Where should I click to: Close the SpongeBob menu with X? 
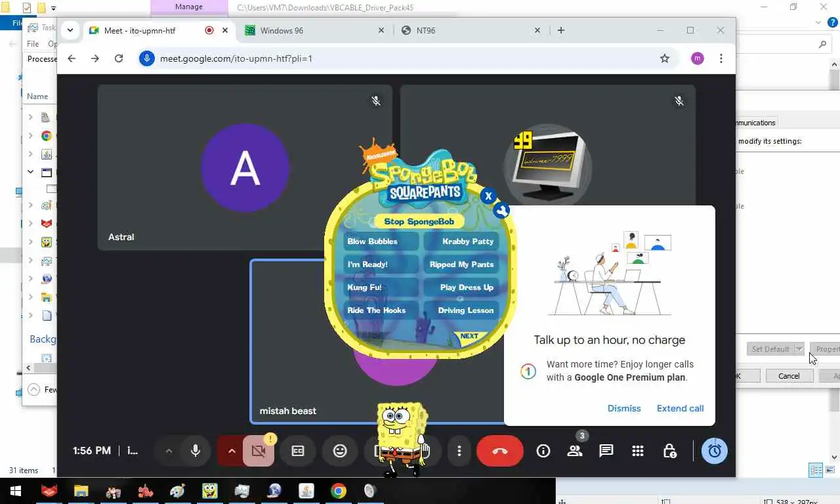click(x=488, y=196)
